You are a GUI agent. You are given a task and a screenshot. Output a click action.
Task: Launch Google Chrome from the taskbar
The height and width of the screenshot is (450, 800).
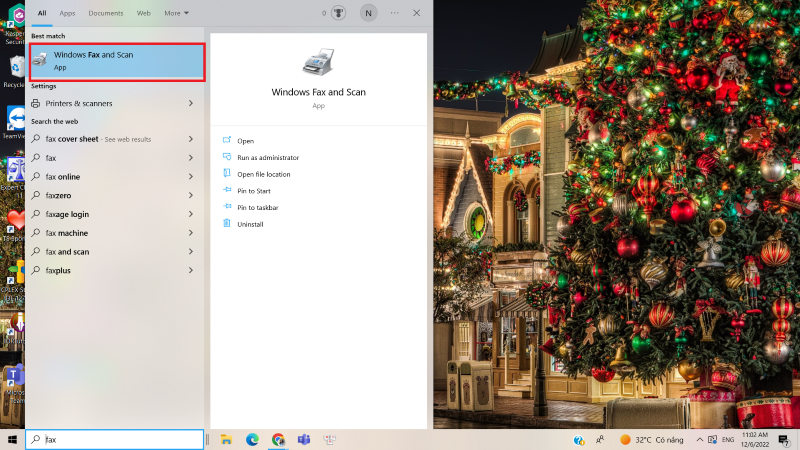278,439
